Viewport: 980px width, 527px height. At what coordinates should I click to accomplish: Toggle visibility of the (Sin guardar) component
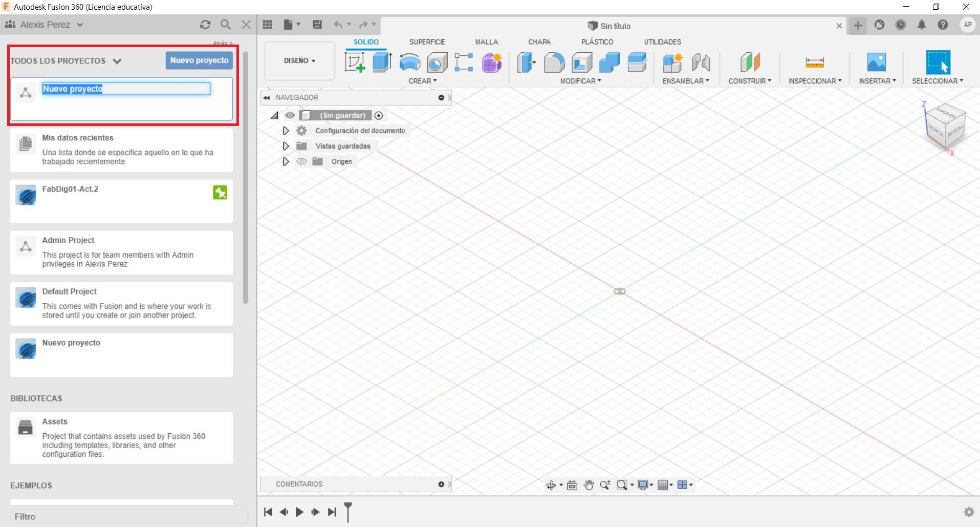pyautogui.click(x=290, y=116)
